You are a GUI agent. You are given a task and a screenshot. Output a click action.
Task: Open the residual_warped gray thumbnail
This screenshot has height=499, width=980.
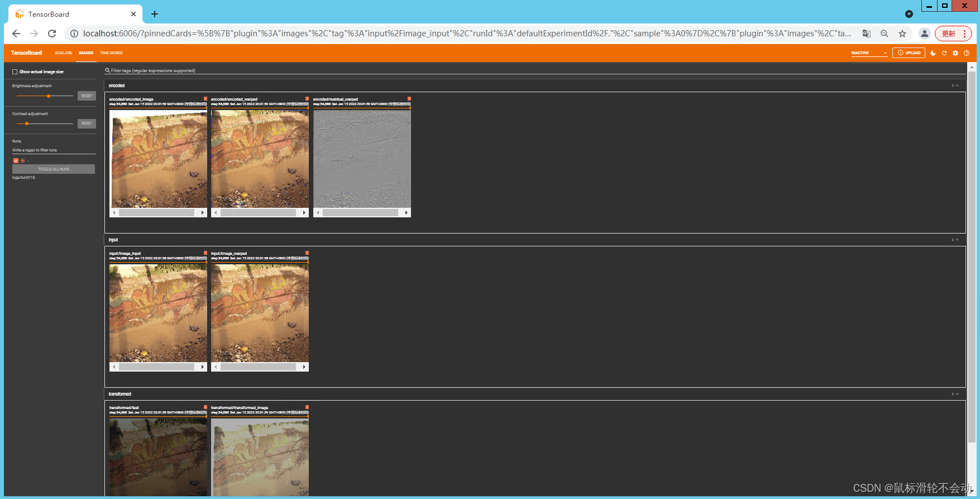362,159
